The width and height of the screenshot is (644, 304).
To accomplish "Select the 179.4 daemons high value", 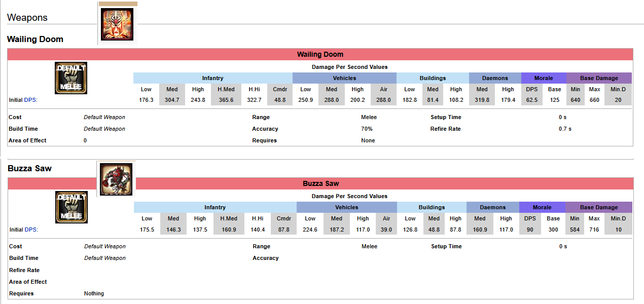I will [x=508, y=100].
